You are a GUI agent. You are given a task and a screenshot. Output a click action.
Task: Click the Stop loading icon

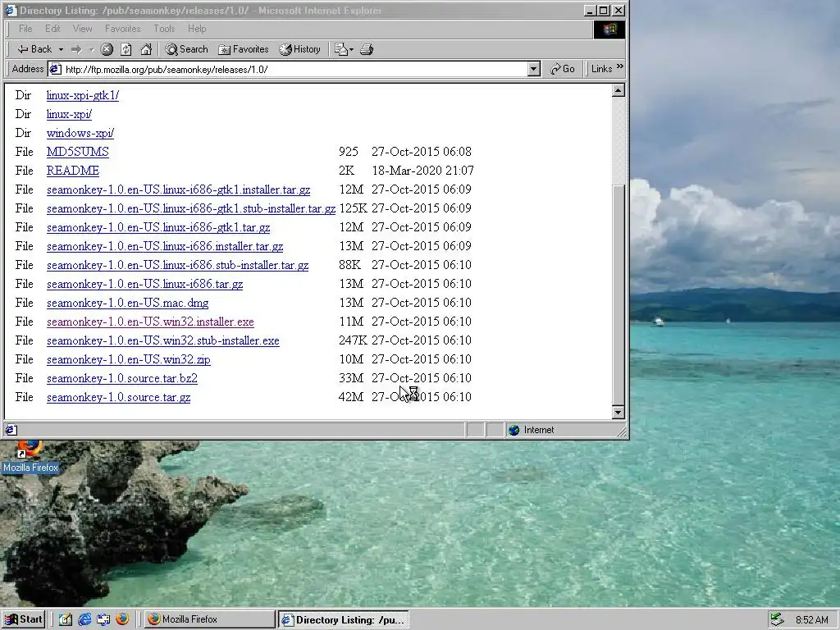click(107, 49)
